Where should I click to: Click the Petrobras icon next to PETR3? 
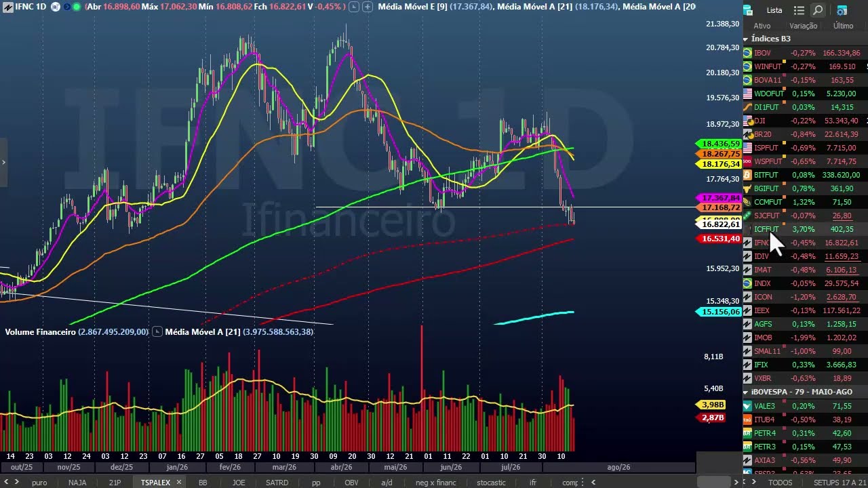747,447
